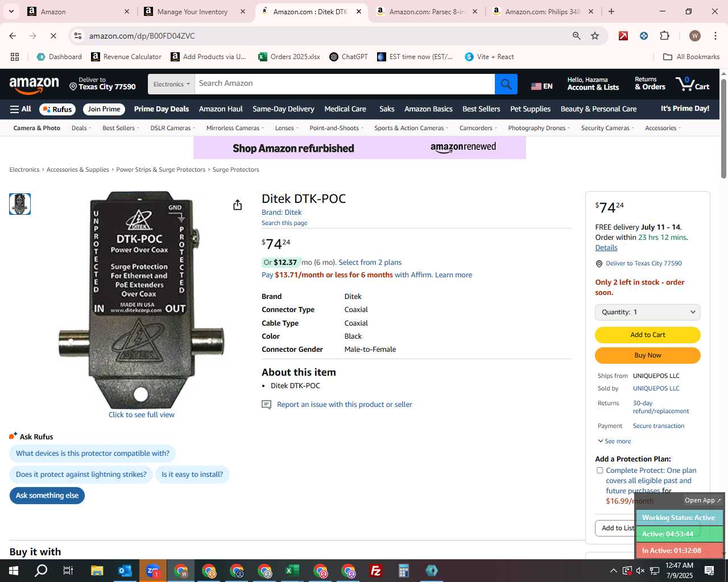Click into the Search Amazon field
The height and width of the screenshot is (582, 728).
click(x=344, y=84)
